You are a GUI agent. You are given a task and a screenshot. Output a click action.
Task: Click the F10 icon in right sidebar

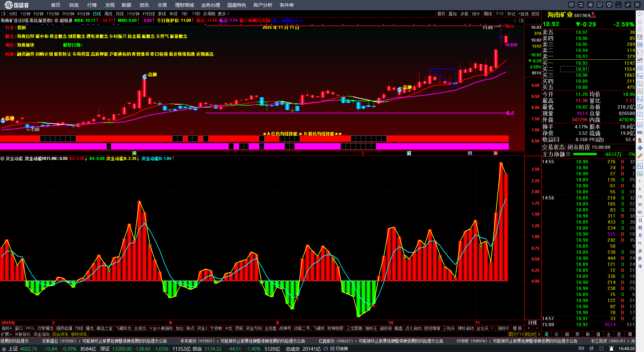[x=640, y=76]
